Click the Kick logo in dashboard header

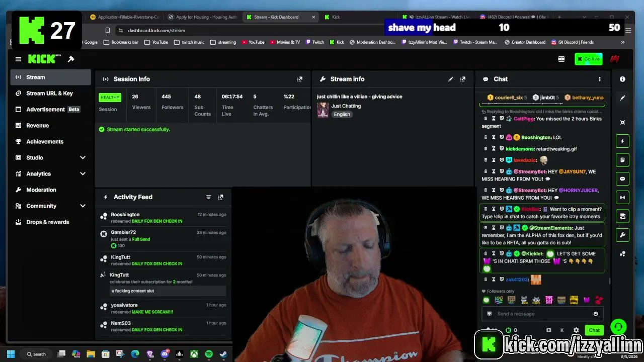(x=44, y=59)
